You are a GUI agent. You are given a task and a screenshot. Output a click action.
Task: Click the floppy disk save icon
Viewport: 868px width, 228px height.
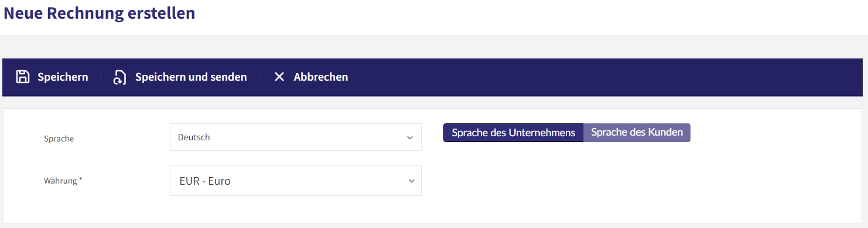(22, 77)
